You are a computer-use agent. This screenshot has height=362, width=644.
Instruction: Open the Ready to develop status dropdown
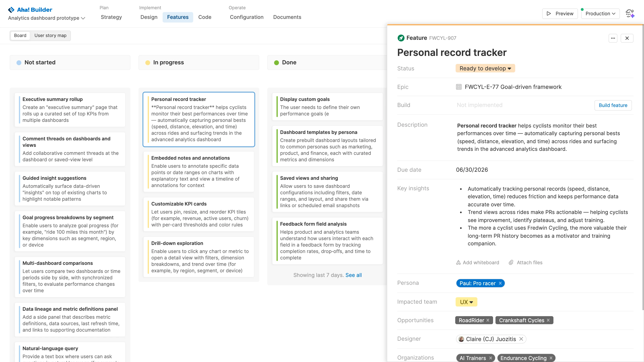(485, 68)
